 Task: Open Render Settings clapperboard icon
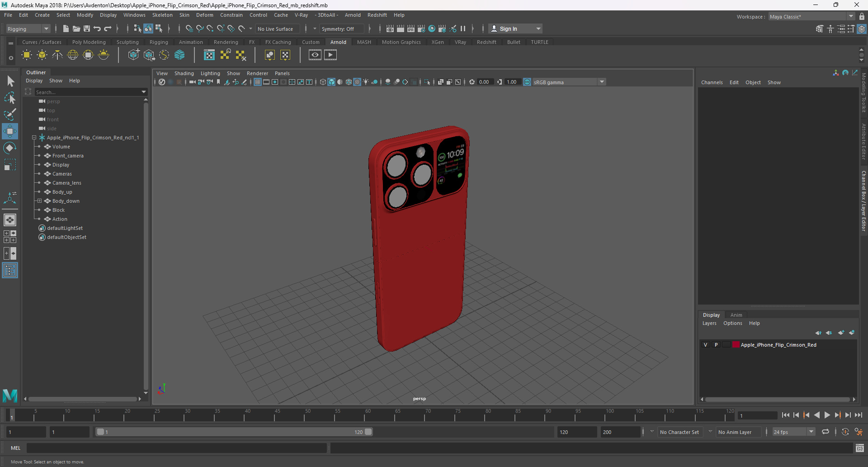pyautogui.click(x=421, y=29)
